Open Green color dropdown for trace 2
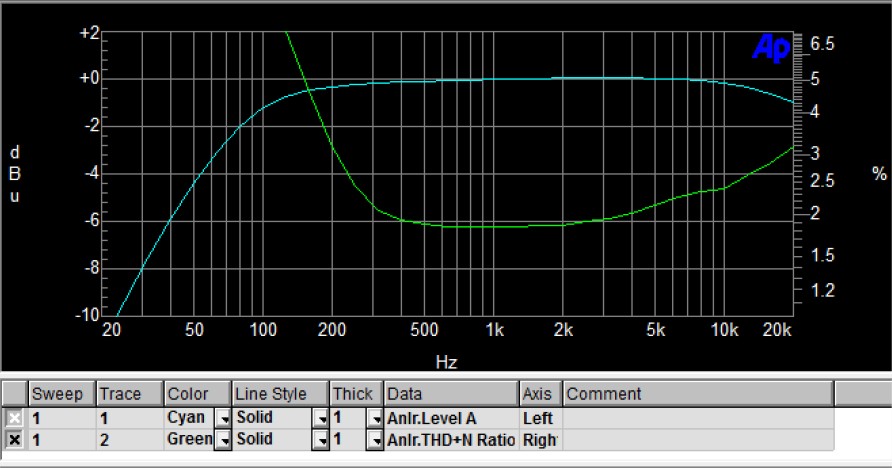 pyautogui.click(x=224, y=439)
